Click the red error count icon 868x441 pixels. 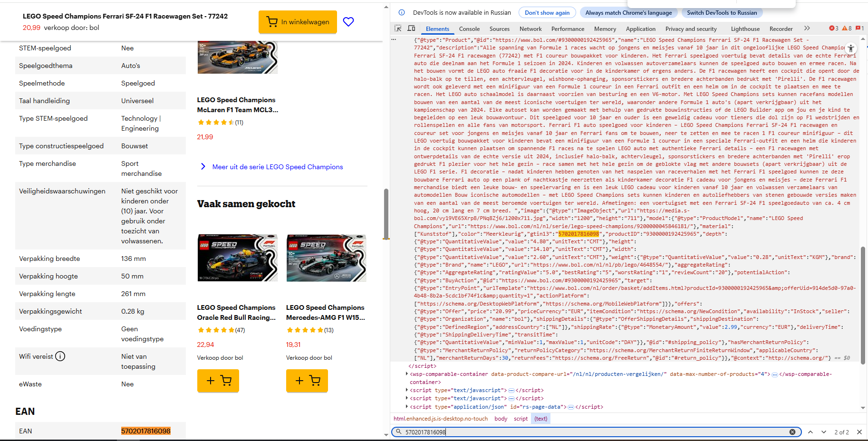834,29
